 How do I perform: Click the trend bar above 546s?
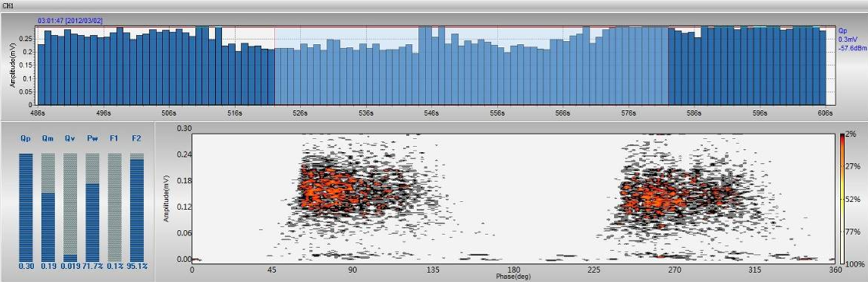click(x=429, y=65)
